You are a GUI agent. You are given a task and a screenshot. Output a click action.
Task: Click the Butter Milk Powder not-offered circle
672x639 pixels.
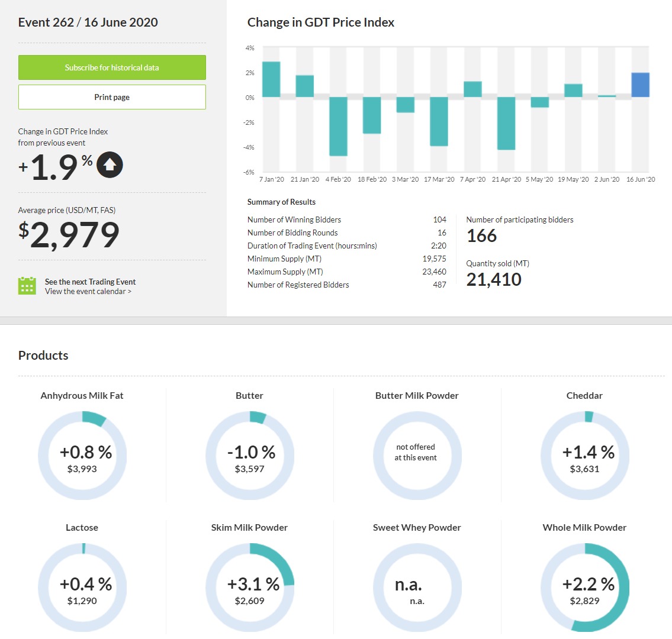click(417, 456)
